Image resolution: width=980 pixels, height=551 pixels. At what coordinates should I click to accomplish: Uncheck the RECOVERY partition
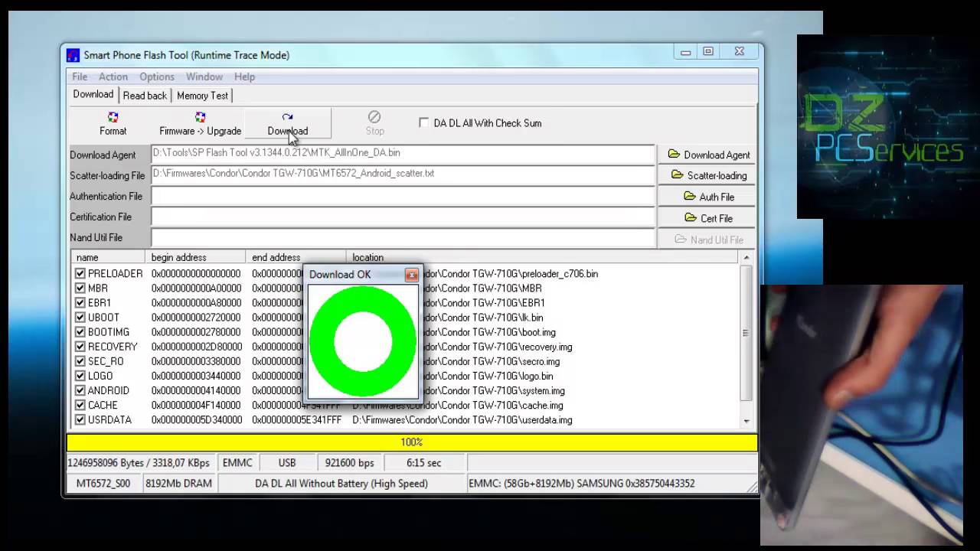point(80,346)
